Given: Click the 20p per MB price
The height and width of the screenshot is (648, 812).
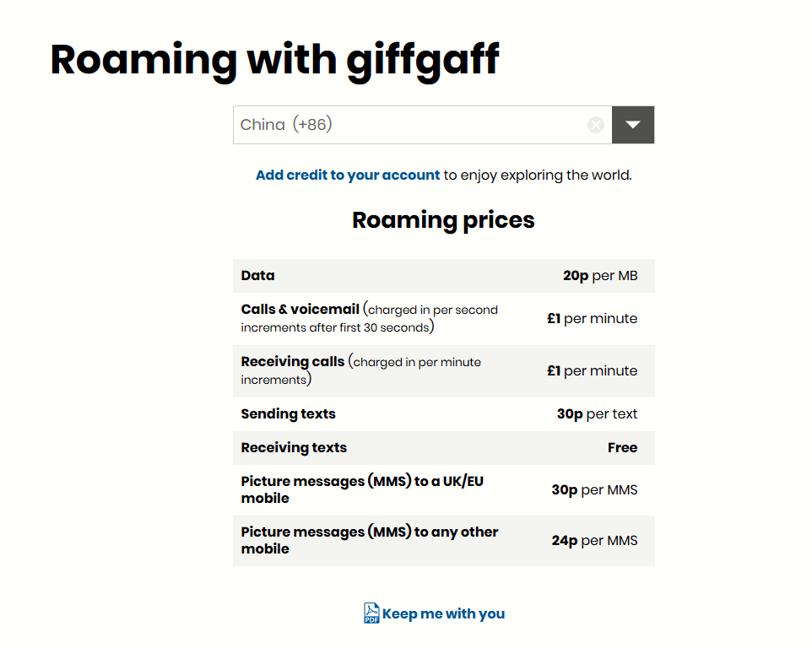Looking at the screenshot, I should 600,276.
